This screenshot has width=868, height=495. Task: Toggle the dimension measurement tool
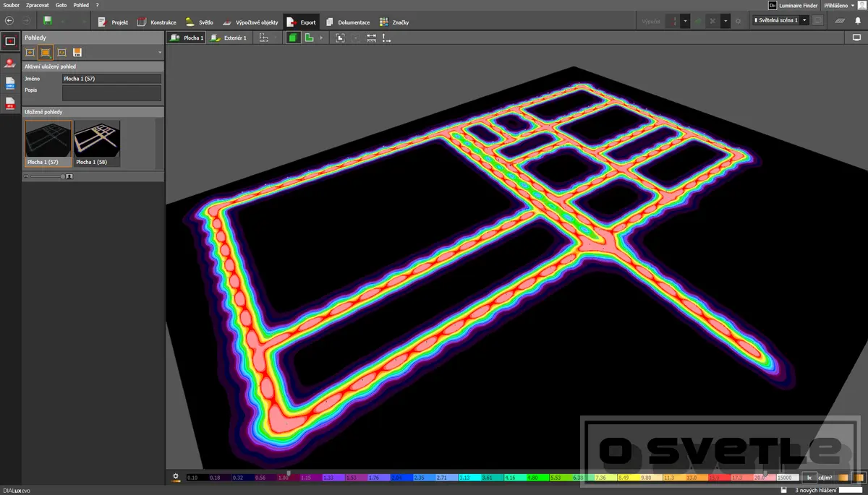tap(371, 38)
